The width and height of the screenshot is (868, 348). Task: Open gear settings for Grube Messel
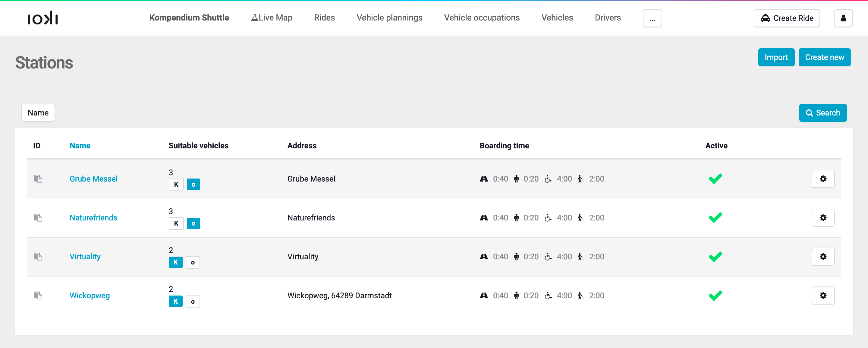tap(823, 179)
